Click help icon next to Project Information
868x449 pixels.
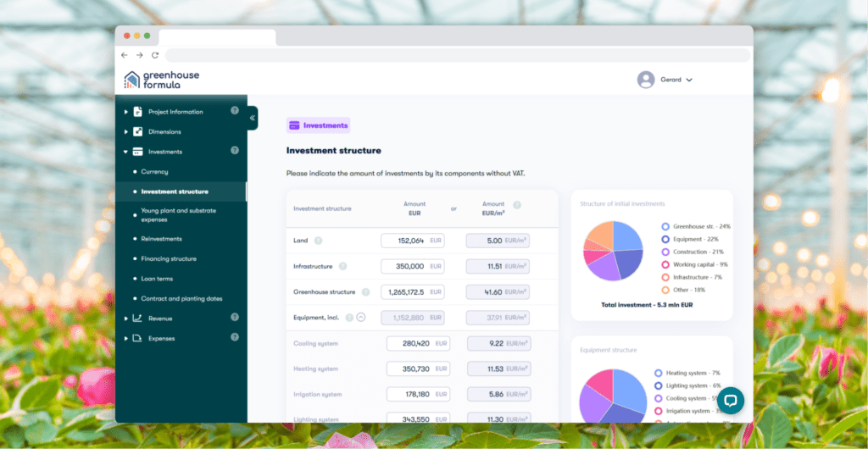click(235, 111)
